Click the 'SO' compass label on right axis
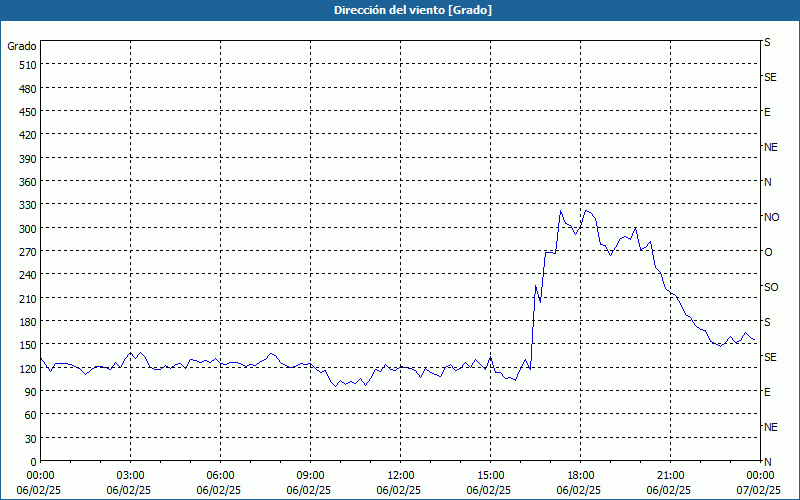The width and height of the screenshot is (800, 500). click(x=771, y=288)
